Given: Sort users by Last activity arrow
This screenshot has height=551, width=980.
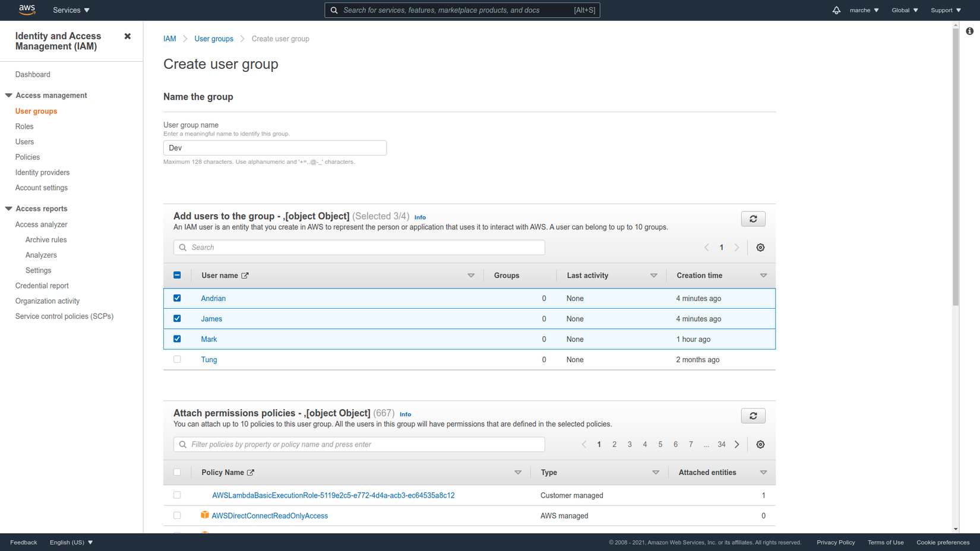Looking at the screenshot, I should point(654,275).
